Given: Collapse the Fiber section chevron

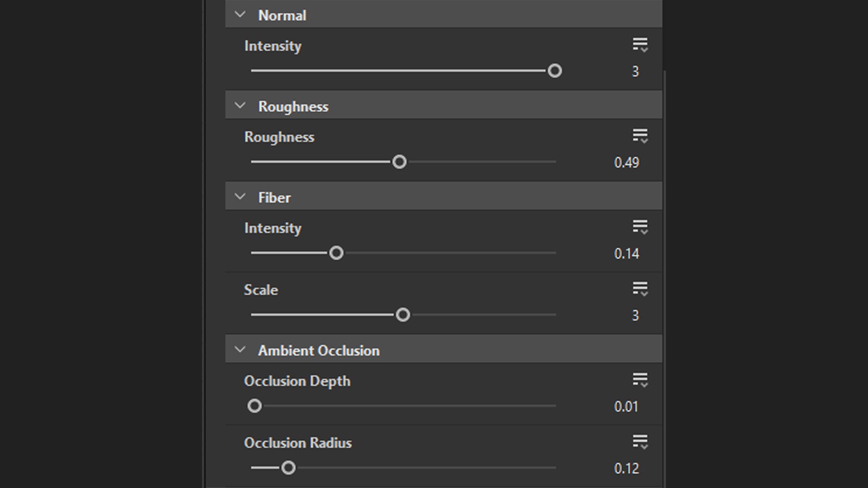Looking at the screenshot, I should [x=240, y=197].
